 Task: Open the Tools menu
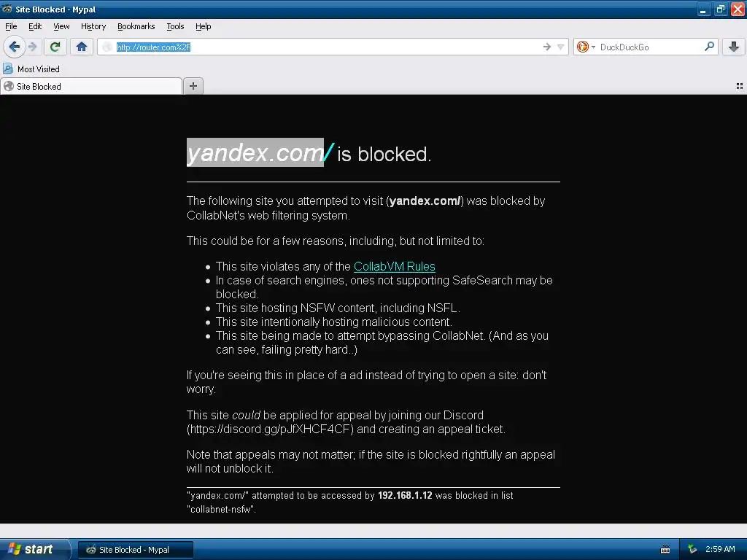tap(175, 27)
